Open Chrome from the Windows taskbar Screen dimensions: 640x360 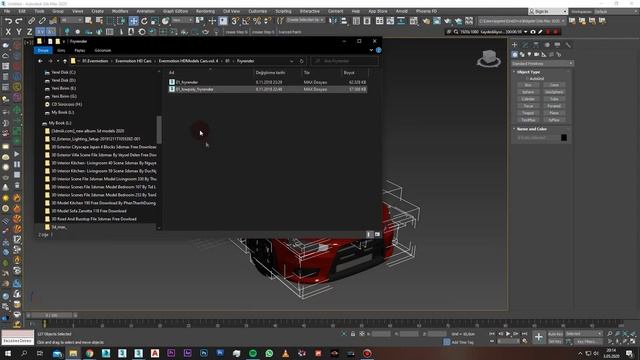coord(89,353)
